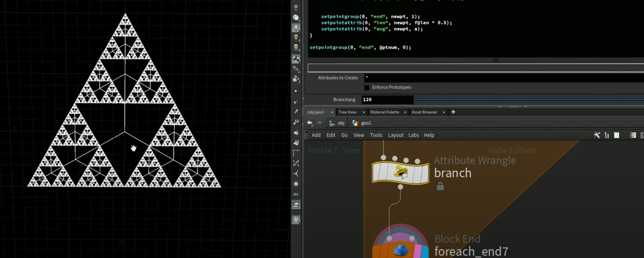Open the color palette grid icon

point(633,135)
